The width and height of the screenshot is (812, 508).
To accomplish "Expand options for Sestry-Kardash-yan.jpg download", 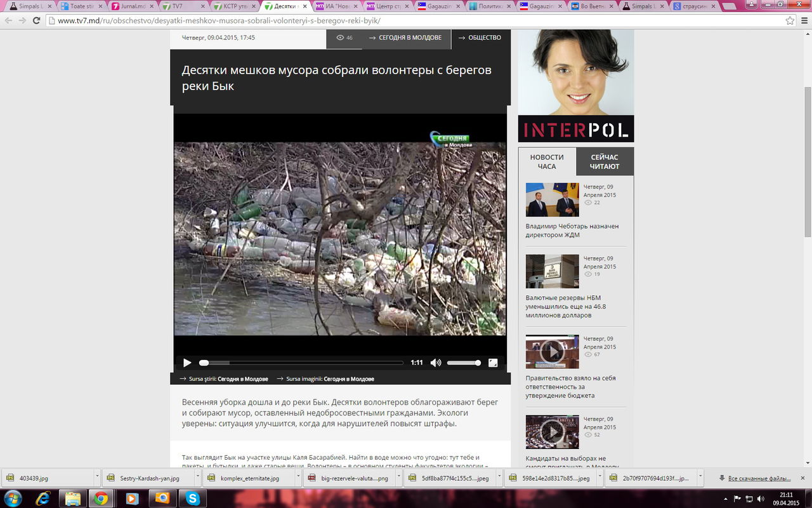I will pyautogui.click(x=198, y=478).
